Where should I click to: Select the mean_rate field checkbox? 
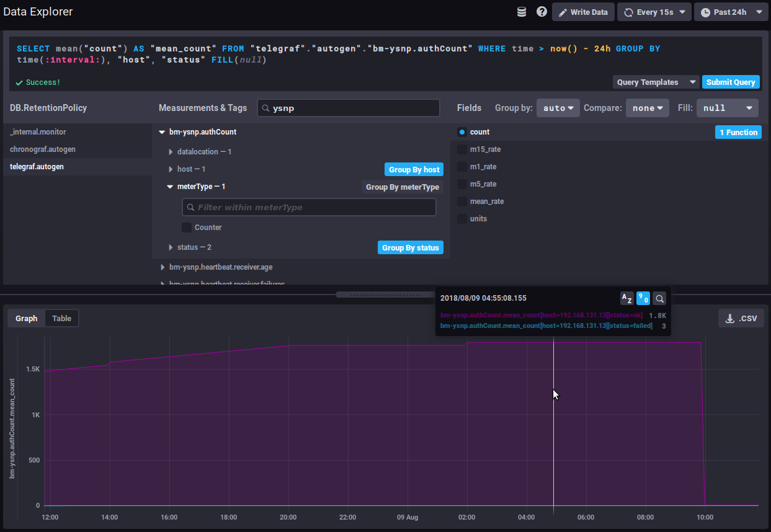(462, 202)
